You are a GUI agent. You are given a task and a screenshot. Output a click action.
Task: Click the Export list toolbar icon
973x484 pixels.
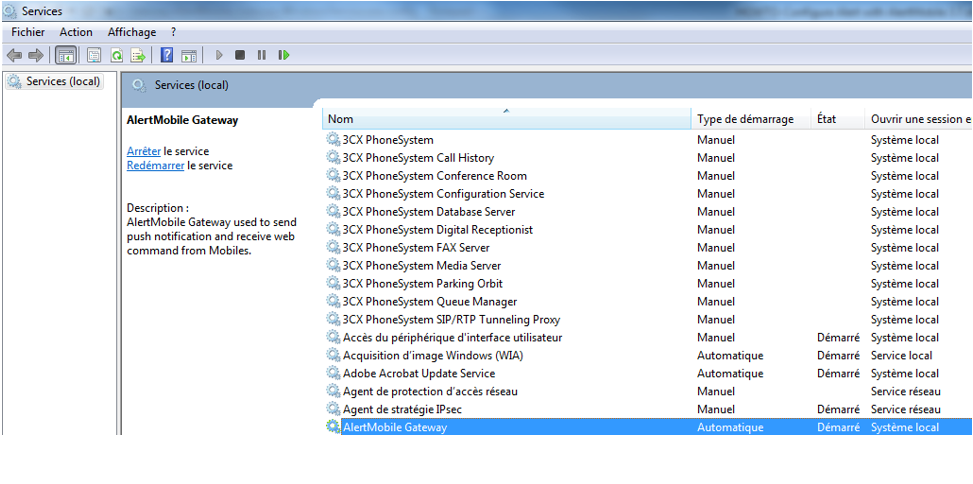pyautogui.click(x=138, y=55)
